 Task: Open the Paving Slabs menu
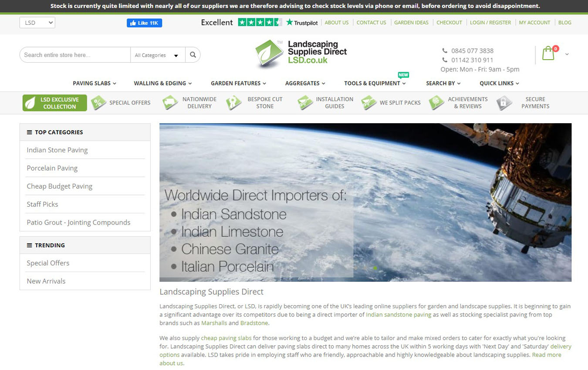tap(94, 83)
